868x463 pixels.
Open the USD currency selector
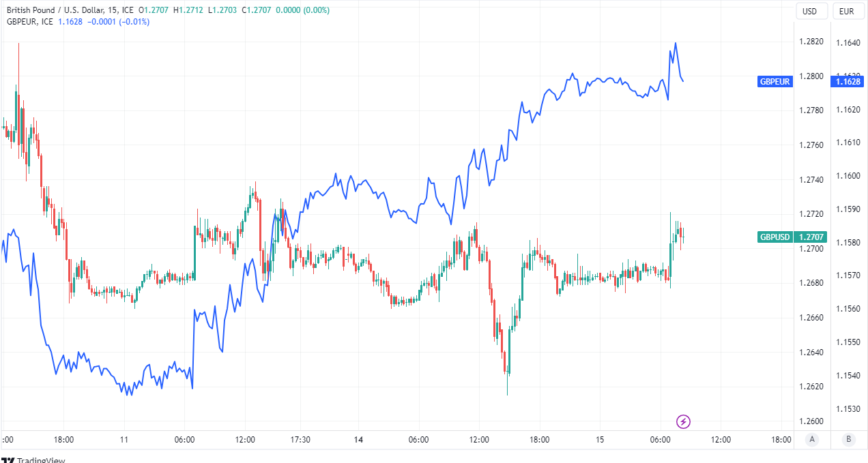pyautogui.click(x=810, y=11)
